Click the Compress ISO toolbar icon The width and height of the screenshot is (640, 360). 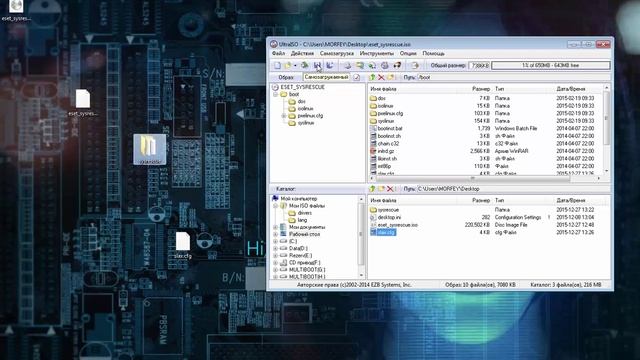point(360,65)
